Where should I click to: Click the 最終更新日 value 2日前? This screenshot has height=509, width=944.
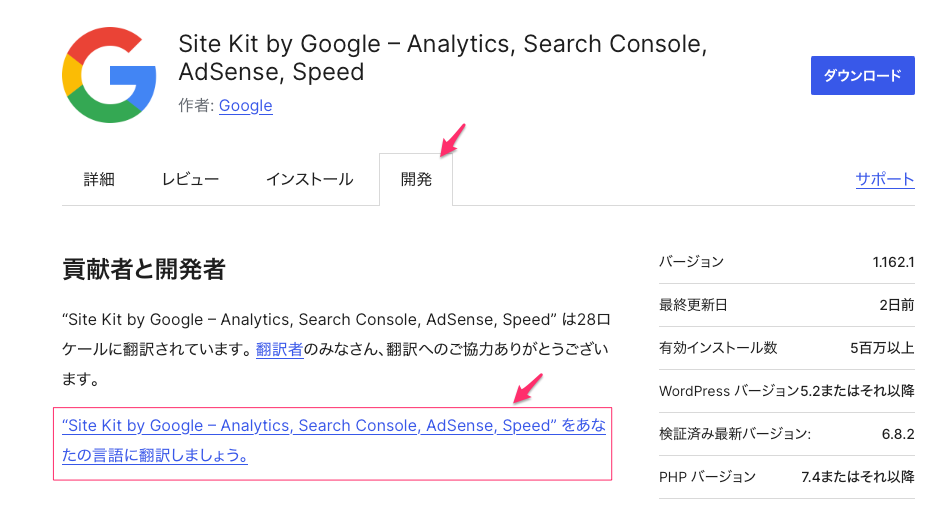897,305
